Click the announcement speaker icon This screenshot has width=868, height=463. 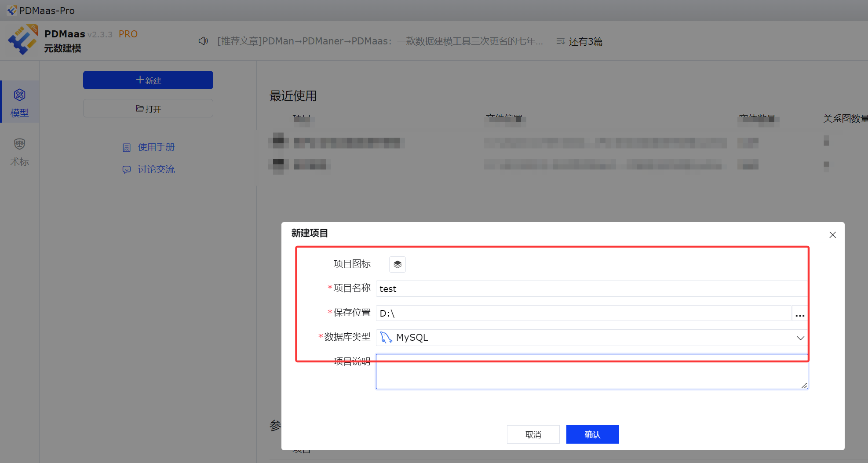[203, 41]
